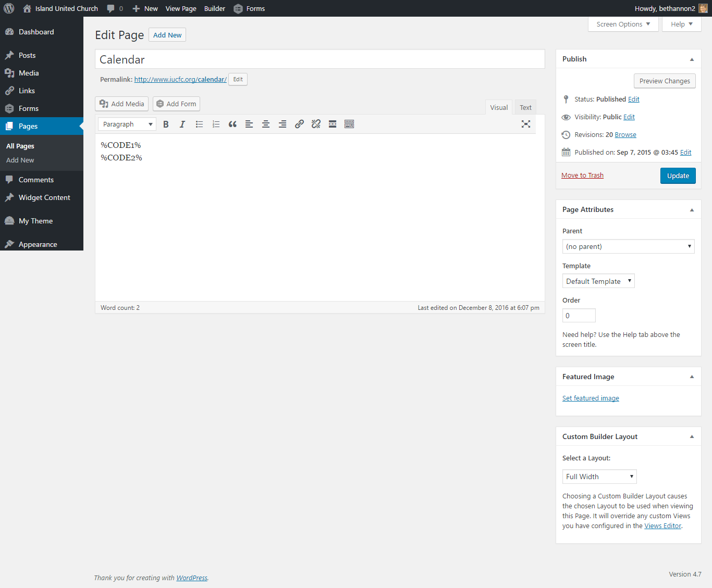Open Builder in admin bar

coord(215,8)
